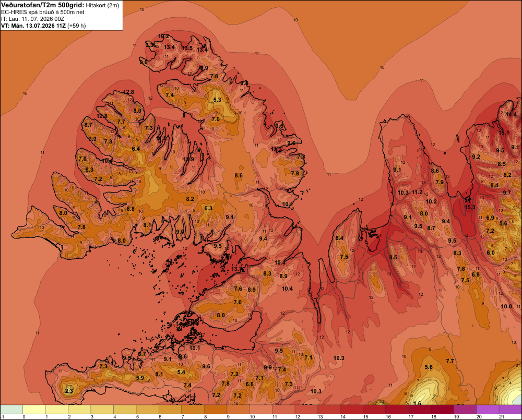Viewport: 522px width, 420px height.
Task: Pick the magenta legend swatch between 19 and 20
Action: [x=465, y=410]
